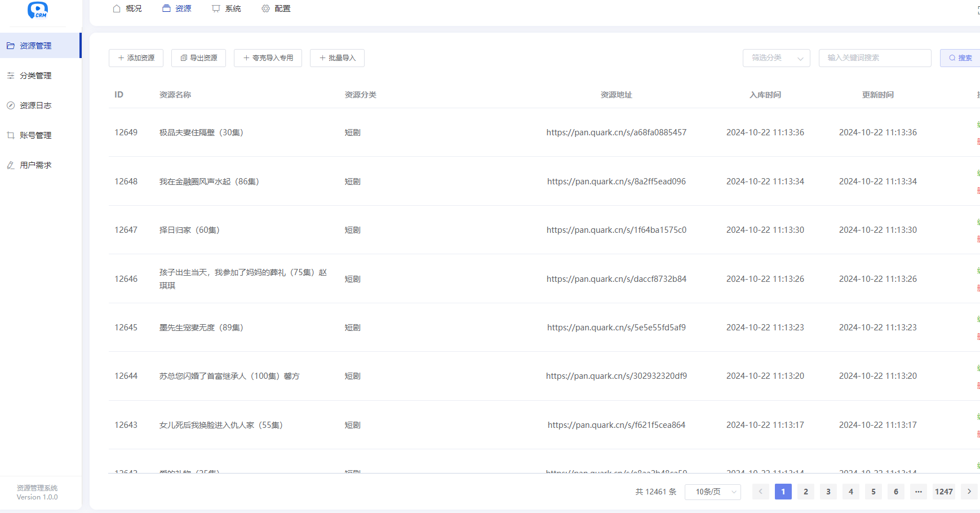
Task: Open 用户需求 in the sidebar
Action: coord(36,165)
